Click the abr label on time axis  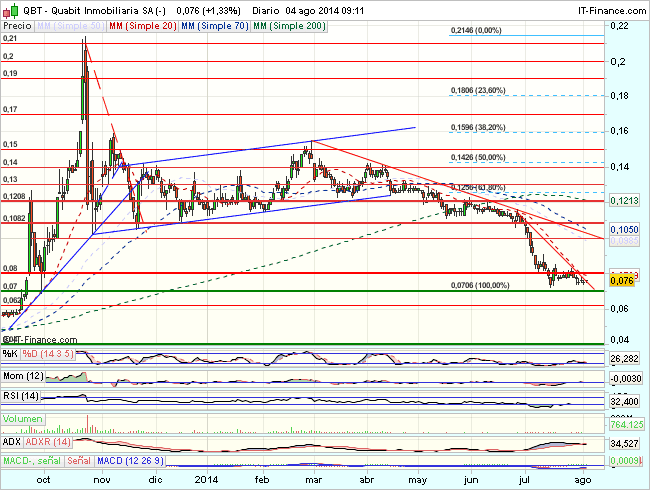tap(366, 480)
